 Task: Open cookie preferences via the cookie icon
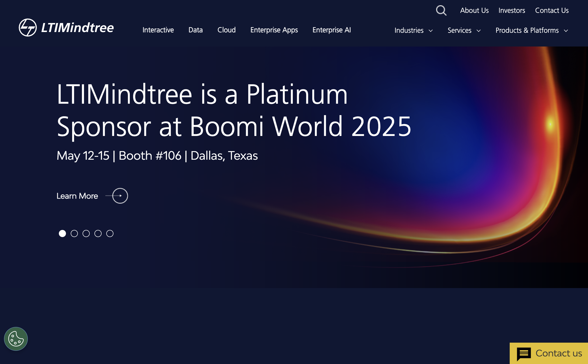(16, 338)
